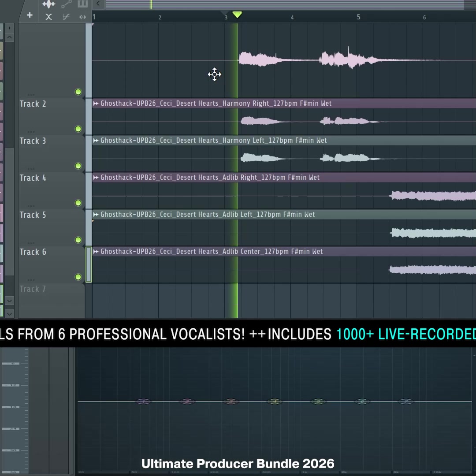Click the Adlib Center_127bpm F#min Wet clip title
Image resolution: width=476 pixels, height=476 pixels.
[212, 252]
